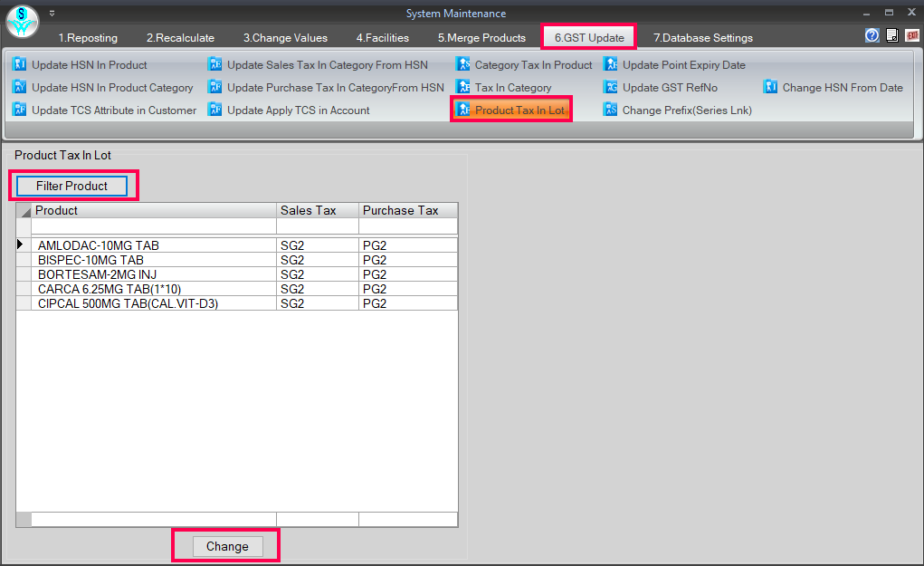Open the blue help question mark icon
The image size is (924, 566).
coord(872,35)
